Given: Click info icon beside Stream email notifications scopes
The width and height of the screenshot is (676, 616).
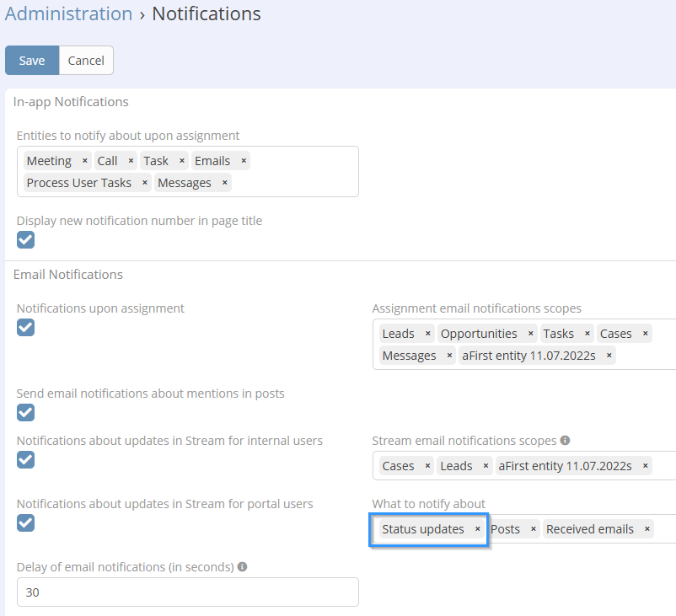Looking at the screenshot, I should [x=565, y=440].
